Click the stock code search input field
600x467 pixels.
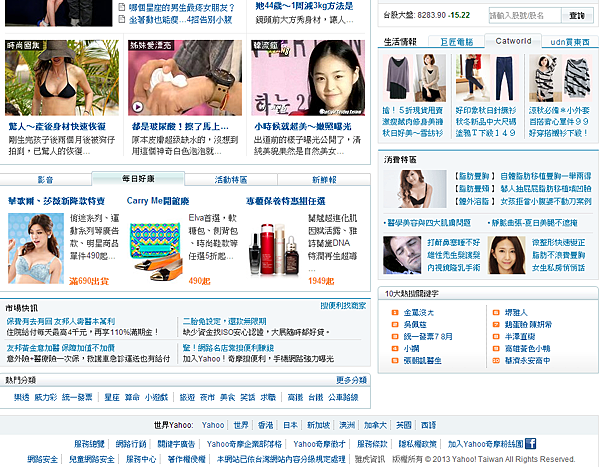(x=525, y=16)
